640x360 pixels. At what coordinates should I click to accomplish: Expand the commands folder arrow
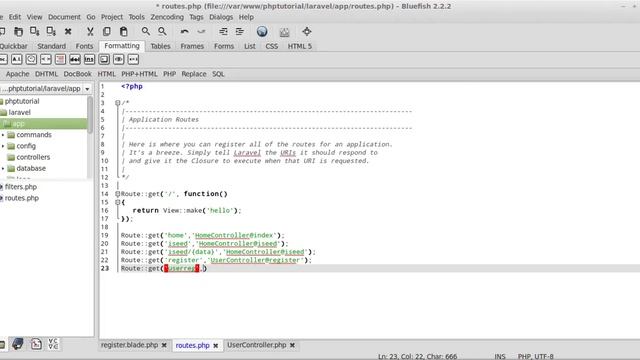[3, 135]
